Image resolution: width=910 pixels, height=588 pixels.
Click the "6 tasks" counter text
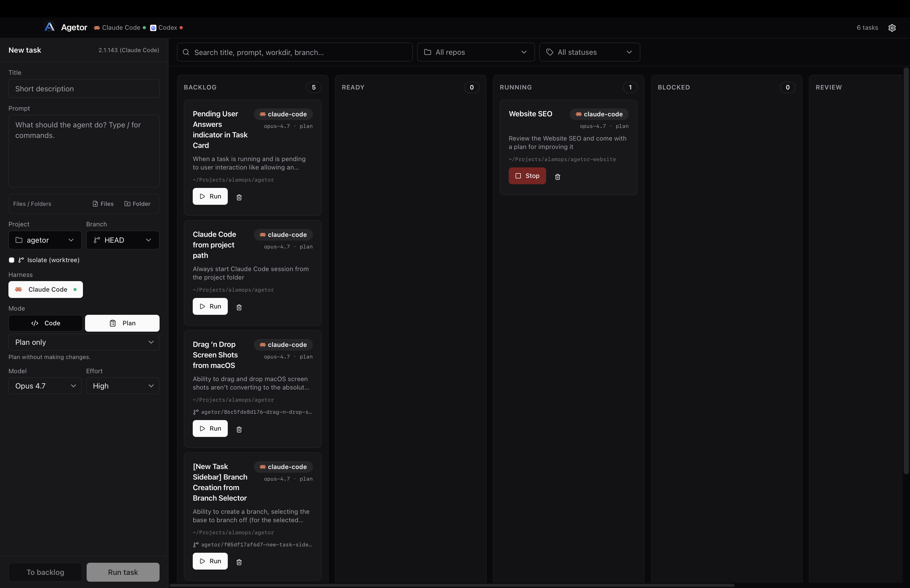coord(867,27)
